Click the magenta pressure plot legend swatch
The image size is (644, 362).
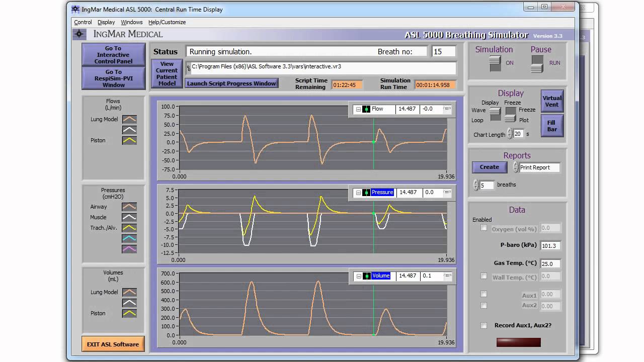tap(129, 249)
